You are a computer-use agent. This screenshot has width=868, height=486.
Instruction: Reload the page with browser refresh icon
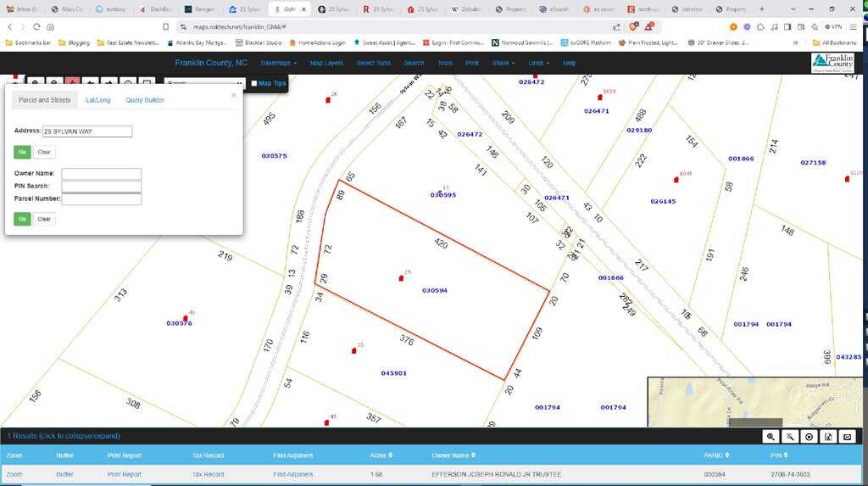(36, 26)
